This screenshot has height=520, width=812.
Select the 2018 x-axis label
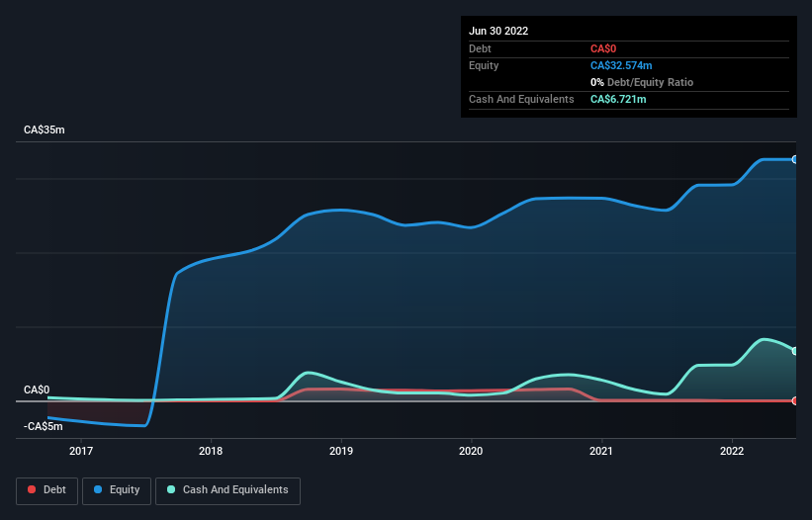tap(211, 451)
